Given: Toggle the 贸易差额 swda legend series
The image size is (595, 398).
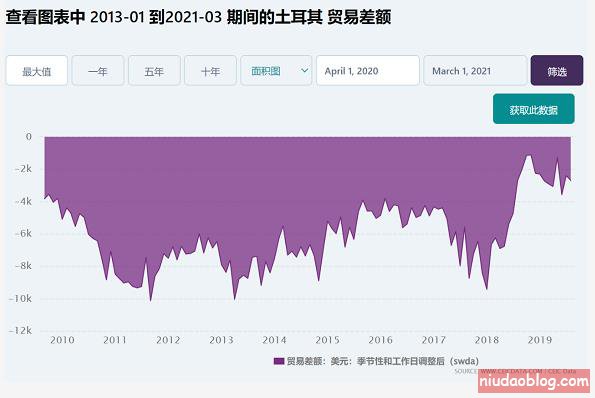Looking at the screenshot, I should click(x=376, y=361).
